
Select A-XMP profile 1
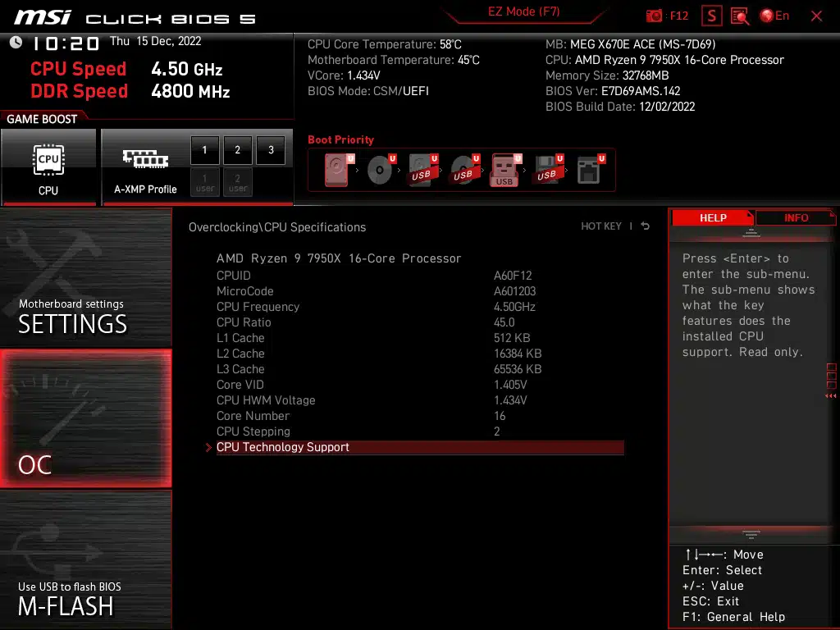pos(204,150)
